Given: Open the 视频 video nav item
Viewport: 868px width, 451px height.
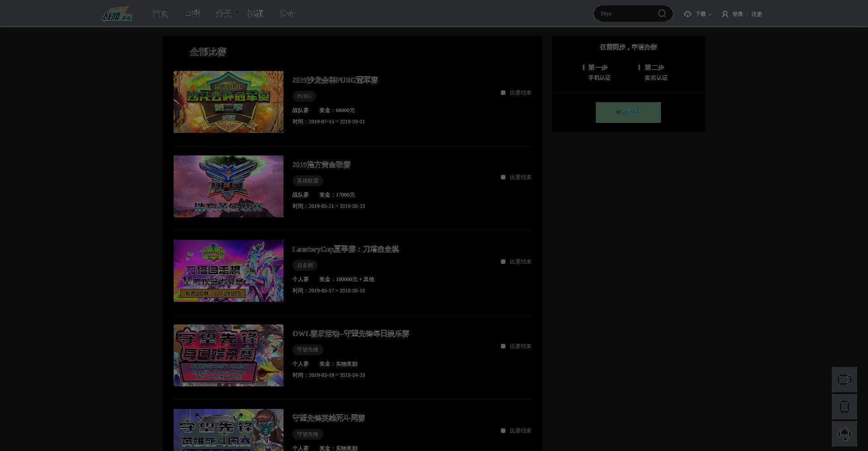Looking at the screenshot, I should pyautogui.click(x=255, y=14).
